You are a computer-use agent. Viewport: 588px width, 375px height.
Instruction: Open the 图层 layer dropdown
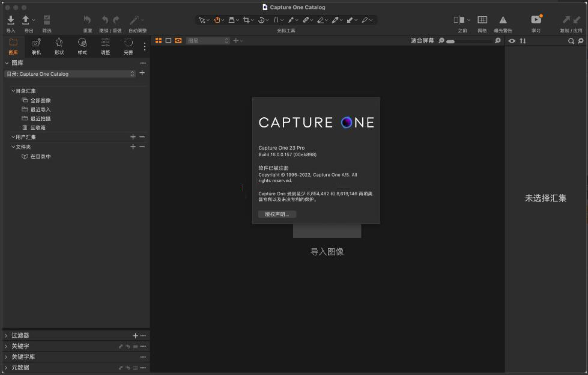tap(208, 40)
